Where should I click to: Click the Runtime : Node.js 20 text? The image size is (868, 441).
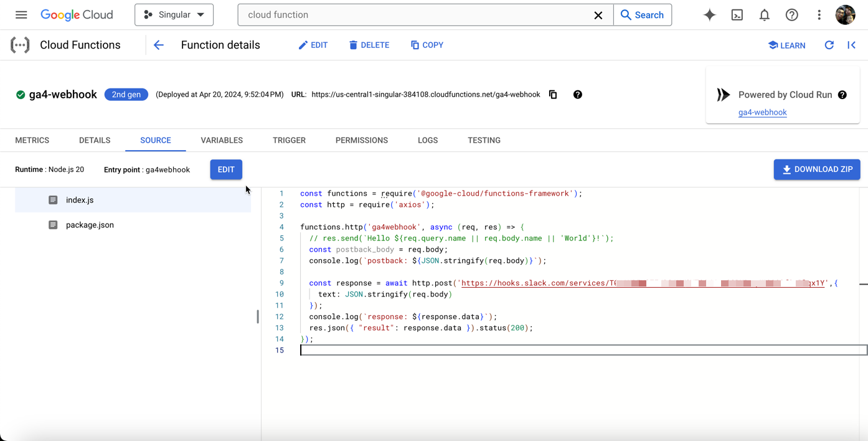(x=49, y=169)
